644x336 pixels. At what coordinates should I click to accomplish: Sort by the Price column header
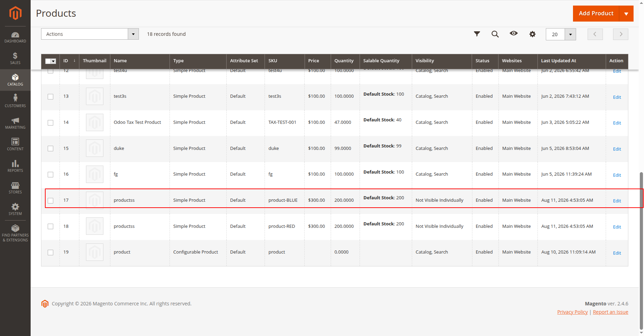click(x=317, y=61)
